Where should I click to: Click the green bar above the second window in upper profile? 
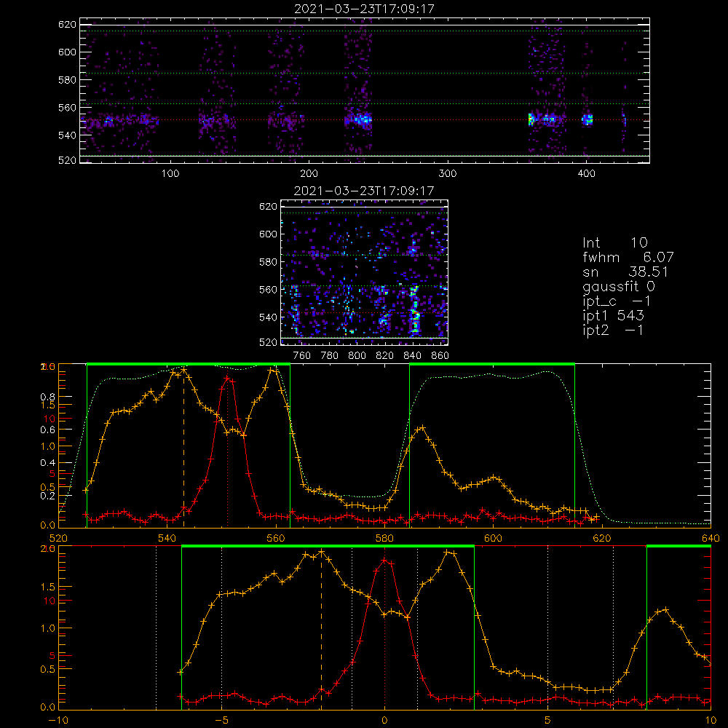click(492, 365)
